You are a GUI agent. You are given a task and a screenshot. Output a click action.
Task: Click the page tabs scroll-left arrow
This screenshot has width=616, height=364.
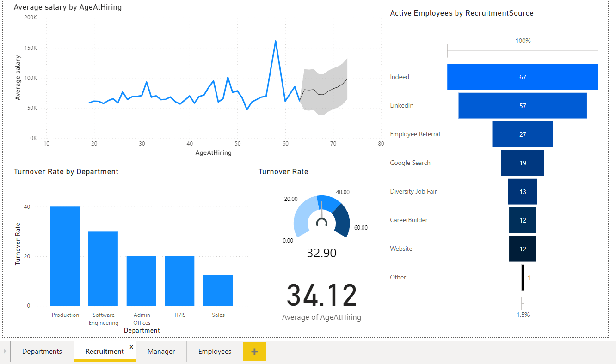coord(5,352)
